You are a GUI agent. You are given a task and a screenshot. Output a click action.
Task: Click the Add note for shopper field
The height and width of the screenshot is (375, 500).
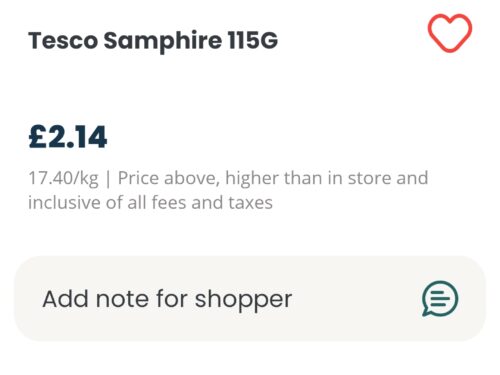point(250,299)
